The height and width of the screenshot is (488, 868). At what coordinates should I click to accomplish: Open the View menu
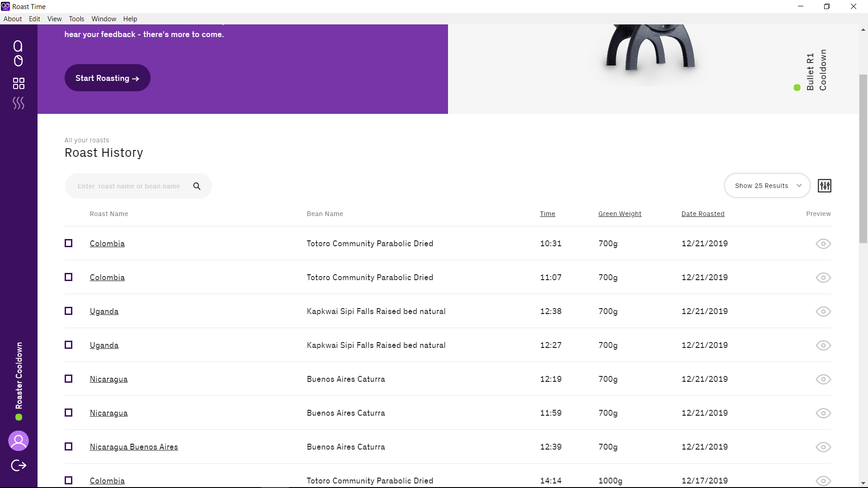[x=55, y=19]
